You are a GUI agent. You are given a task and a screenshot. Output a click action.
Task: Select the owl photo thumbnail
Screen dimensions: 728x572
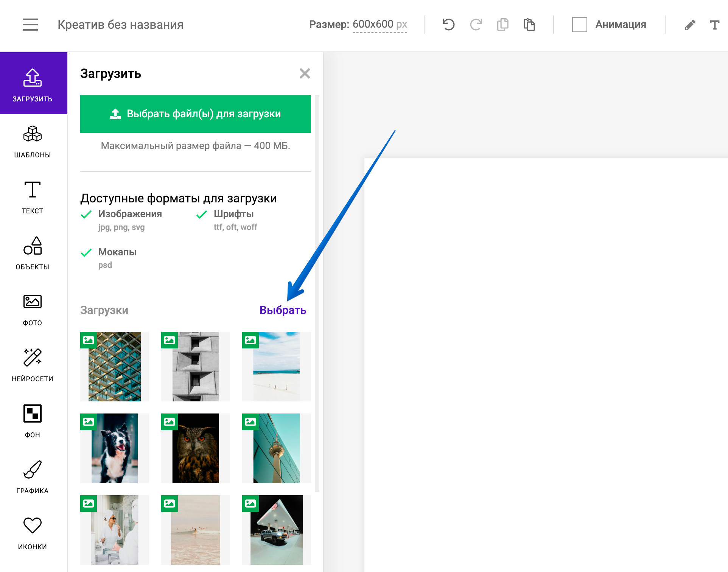pos(195,448)
